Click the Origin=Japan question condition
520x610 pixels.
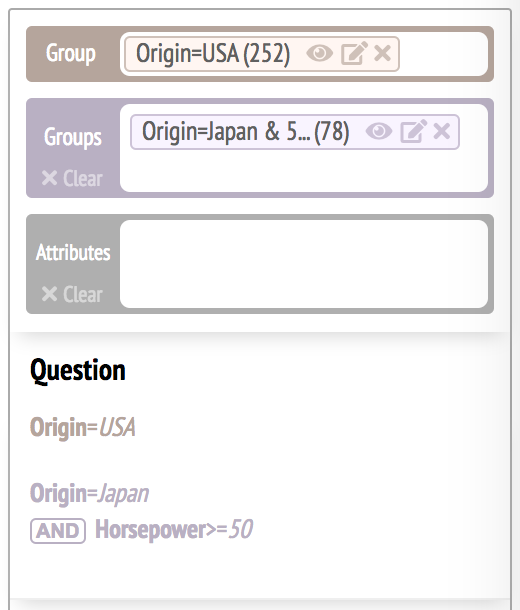(89, 494)
